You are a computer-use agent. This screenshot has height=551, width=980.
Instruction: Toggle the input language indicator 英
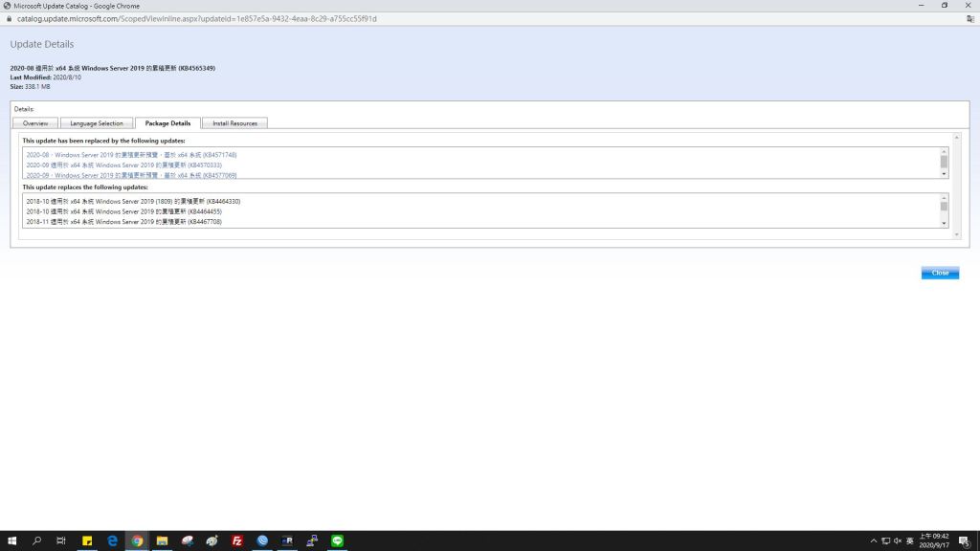click(909, 540)
